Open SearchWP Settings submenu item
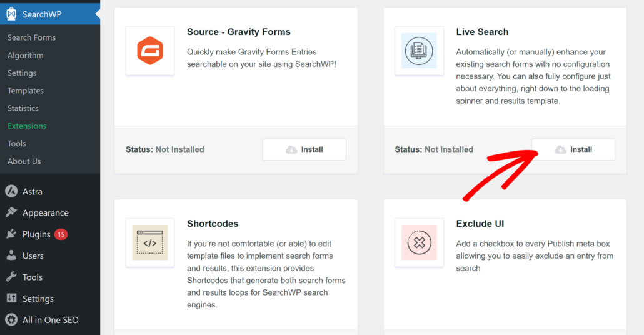Screen dimensions: 644x335 (22, 72)
